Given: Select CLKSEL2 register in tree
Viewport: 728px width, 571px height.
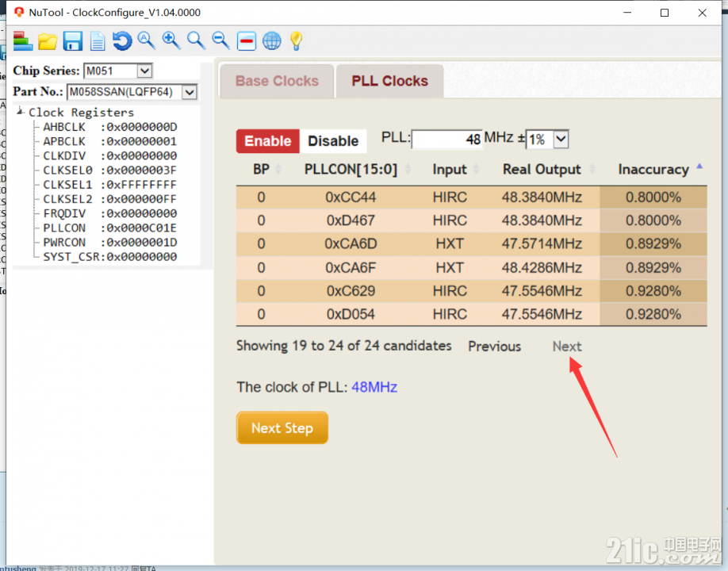Looking at the screenshot, I should 109,199.
